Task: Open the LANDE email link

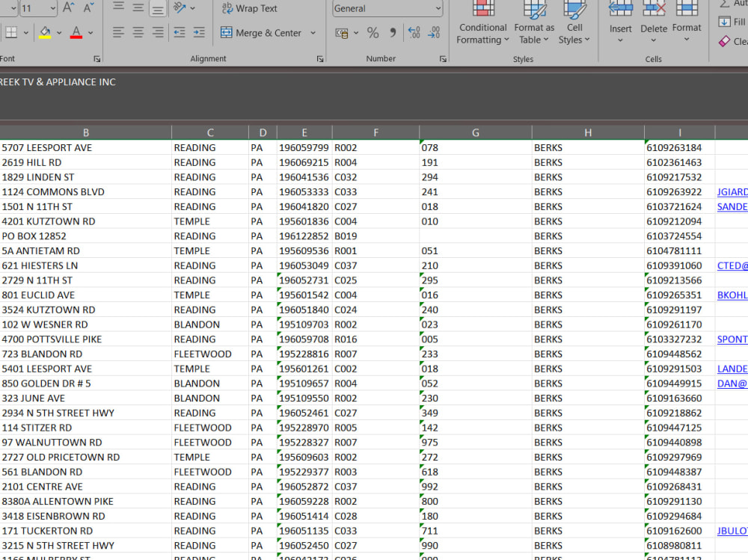Action: pyautogui.click(x=732, y=369)
